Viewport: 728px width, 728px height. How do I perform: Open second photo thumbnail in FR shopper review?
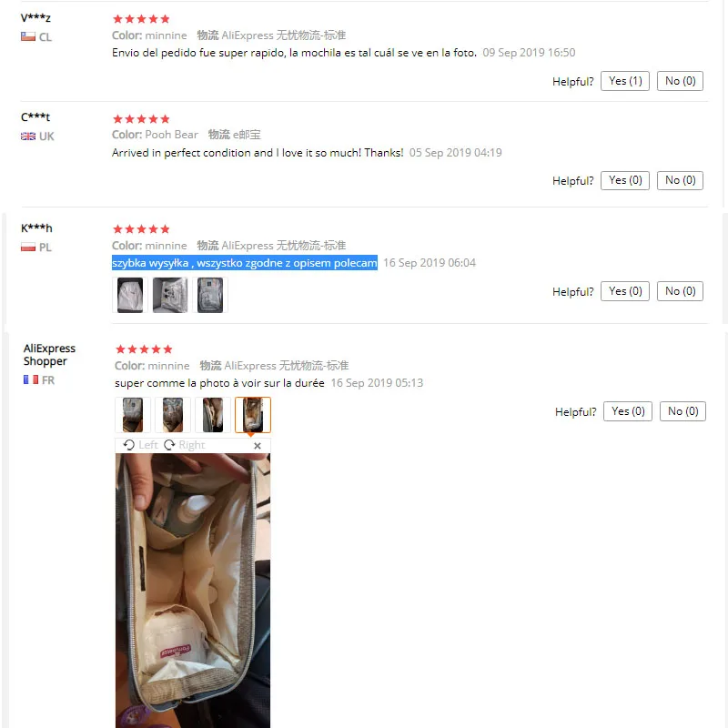(173, 415)
